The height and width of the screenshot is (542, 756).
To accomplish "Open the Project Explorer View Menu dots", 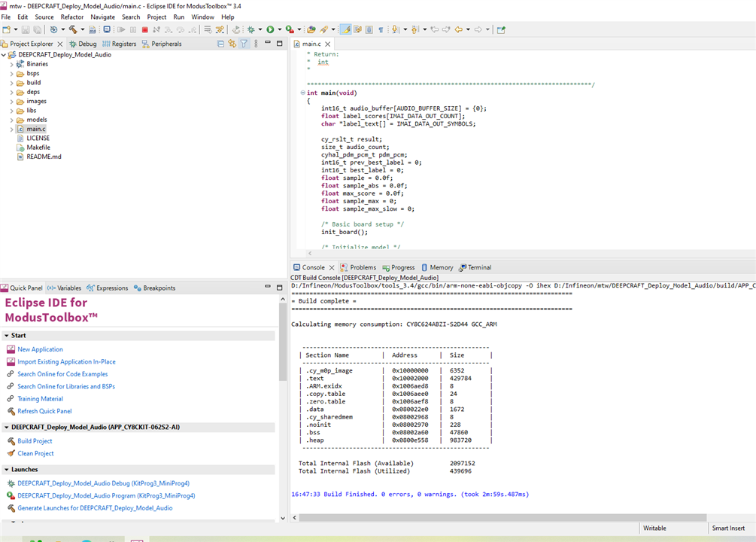I will (x=256, y=44).
